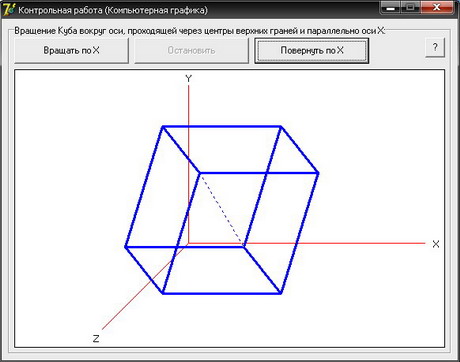Image resolution: width=460 pixels, height=362 pixels.
Task: Click the origin where red axes meet
Action: 189,243
